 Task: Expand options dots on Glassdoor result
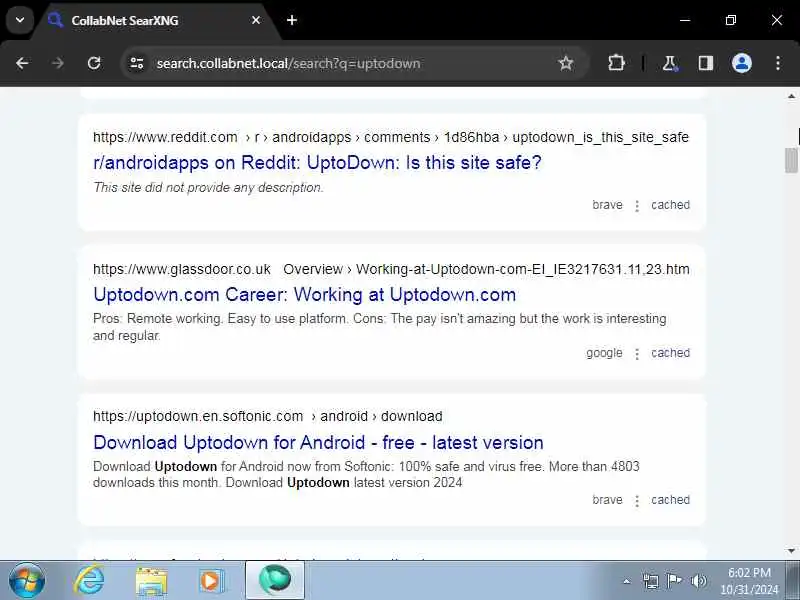coord(637,354)
